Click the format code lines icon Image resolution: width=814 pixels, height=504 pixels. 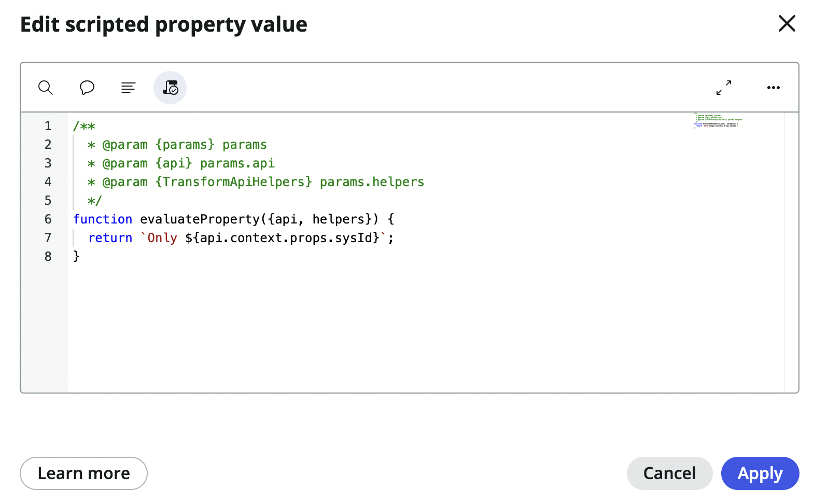pyautogui.click(x=128, y=88)
